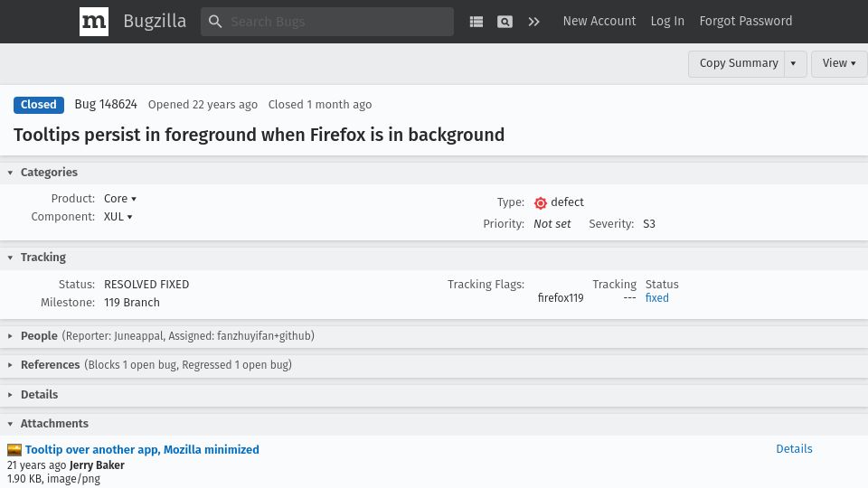Open Forgot Password link
The height and width of the screenshot is (488, 868).
[x=745, y=21]
